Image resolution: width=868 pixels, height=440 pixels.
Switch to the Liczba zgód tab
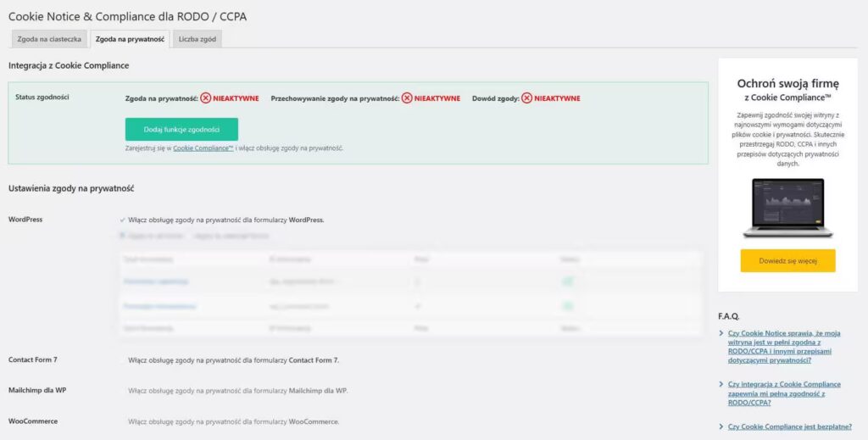click(x=197, y=39)
